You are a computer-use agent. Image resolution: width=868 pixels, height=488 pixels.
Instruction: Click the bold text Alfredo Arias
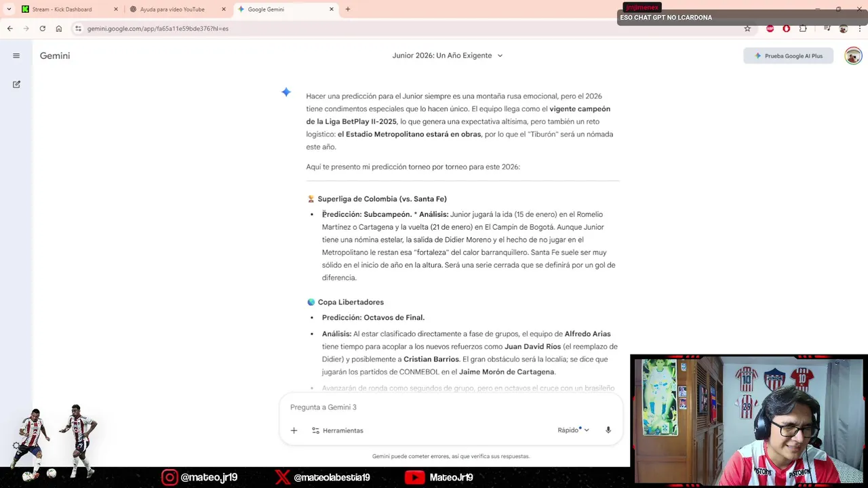[587, 334]
